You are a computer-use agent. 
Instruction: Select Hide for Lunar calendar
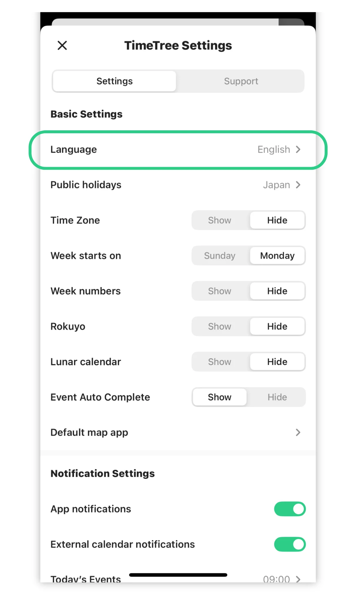[x=277, y=362]
